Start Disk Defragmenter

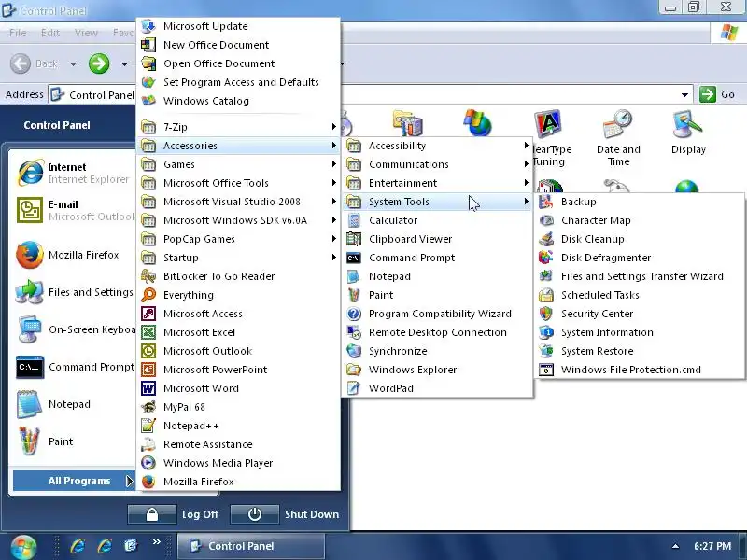pyautogui.click(x=639, y=258)
